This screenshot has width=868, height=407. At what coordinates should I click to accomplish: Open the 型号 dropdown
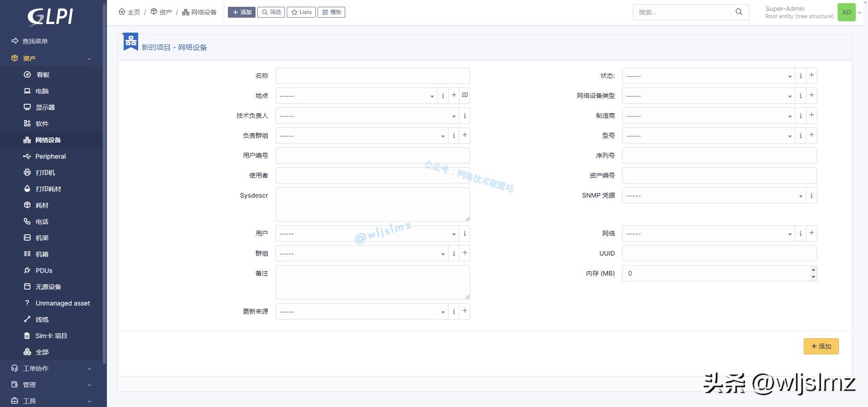708,136
